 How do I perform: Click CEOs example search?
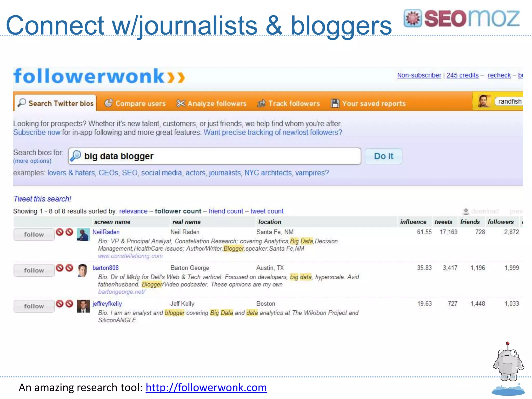pyautogui.click(x=108, y=173)
